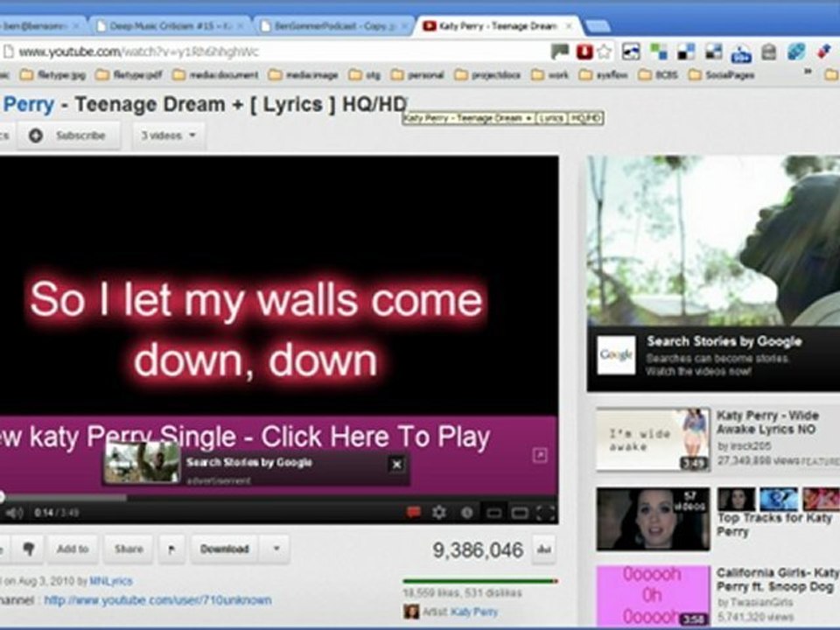The width and height of the screenshot is (840, 630).
Task: Open the California Girls pink lyrics thumbnail
Action: (653, 595)
